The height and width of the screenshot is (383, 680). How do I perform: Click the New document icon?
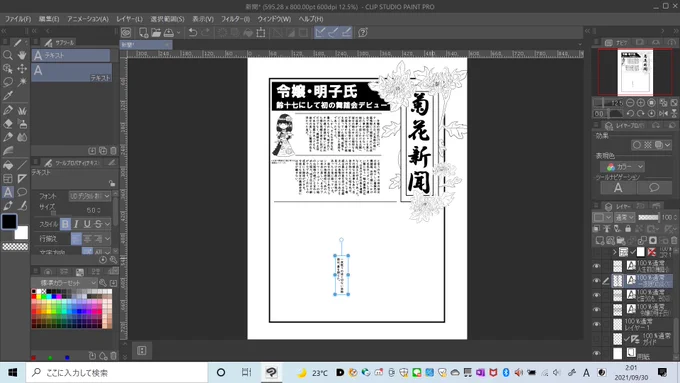143,33
